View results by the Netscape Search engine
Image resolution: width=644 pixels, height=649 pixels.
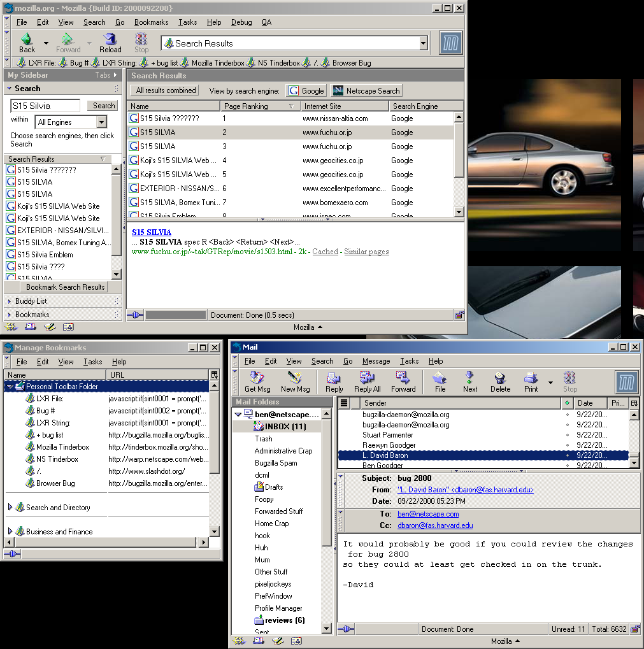(x=366, y=90)
